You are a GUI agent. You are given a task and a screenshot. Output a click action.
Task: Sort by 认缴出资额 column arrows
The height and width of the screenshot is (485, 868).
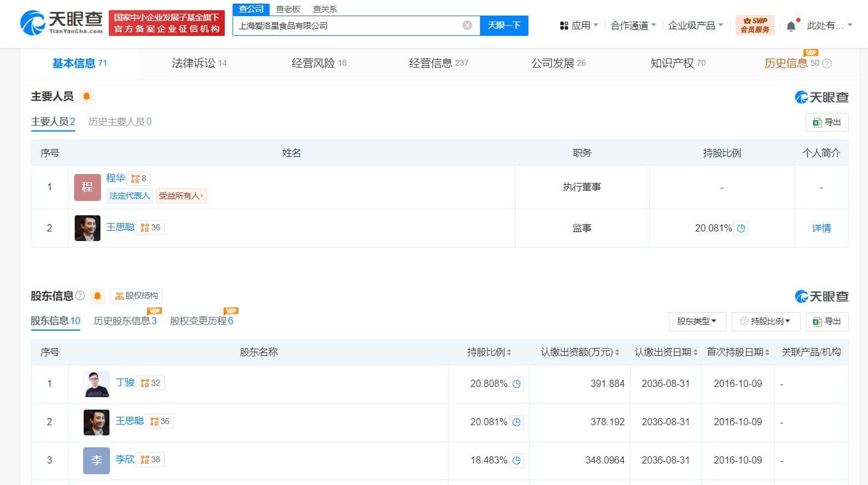617,353
